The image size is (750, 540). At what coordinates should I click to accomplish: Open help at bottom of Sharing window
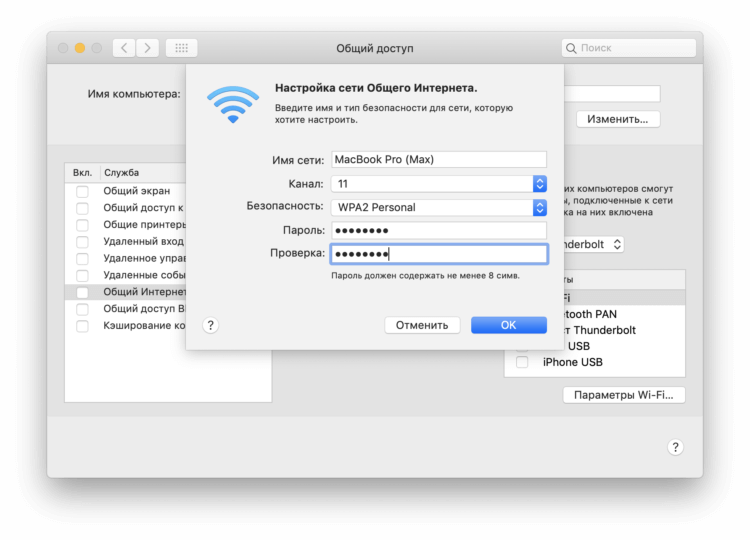(x=675, y=447)
